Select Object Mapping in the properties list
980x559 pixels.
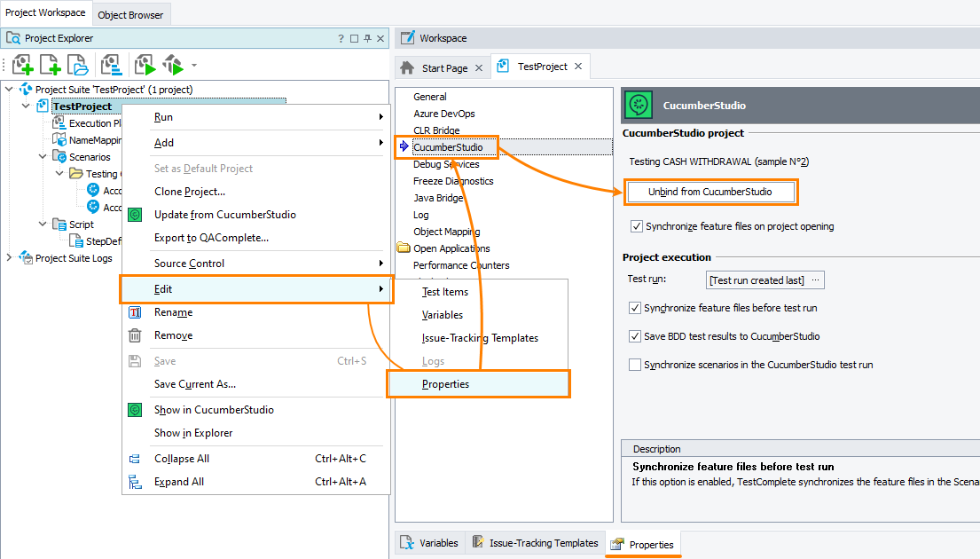coord(446,232)
